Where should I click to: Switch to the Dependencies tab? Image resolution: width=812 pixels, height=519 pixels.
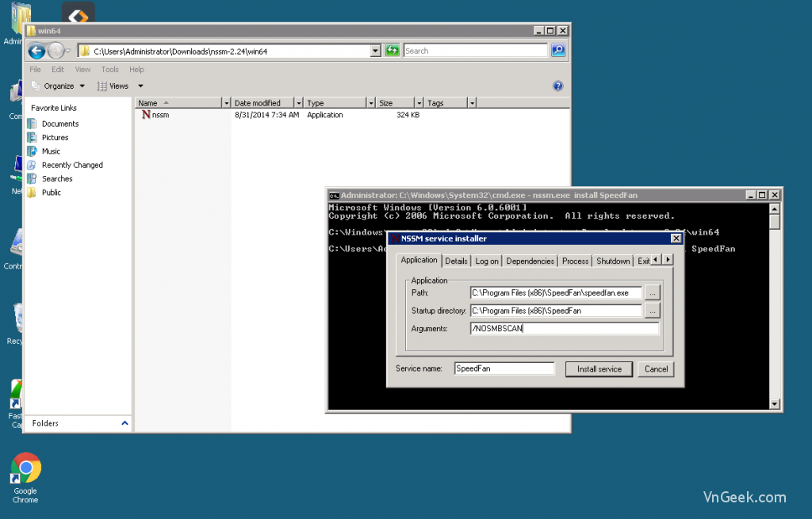point(530,261)
